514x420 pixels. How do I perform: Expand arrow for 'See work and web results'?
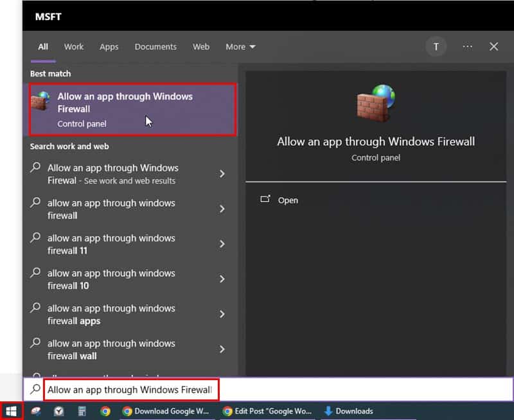click(222, 173)
